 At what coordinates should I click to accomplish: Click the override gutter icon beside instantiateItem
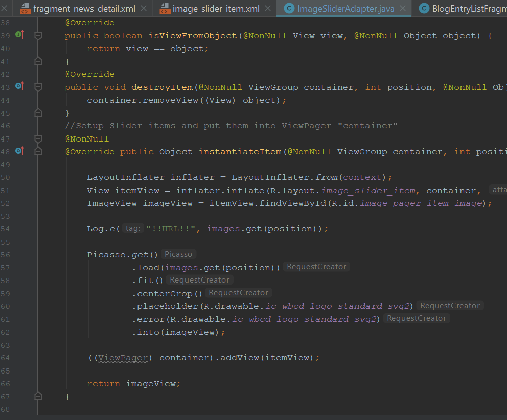[x=20, y=151]
